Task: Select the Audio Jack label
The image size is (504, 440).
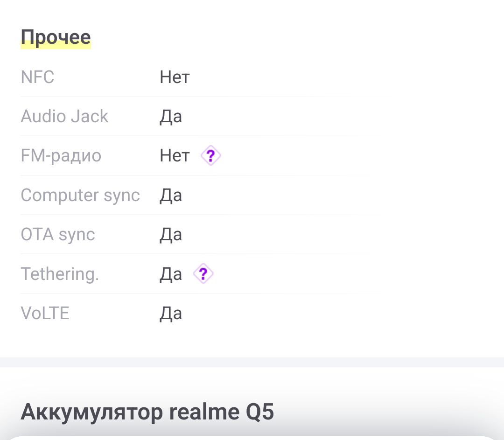Action: pos(64,116)
